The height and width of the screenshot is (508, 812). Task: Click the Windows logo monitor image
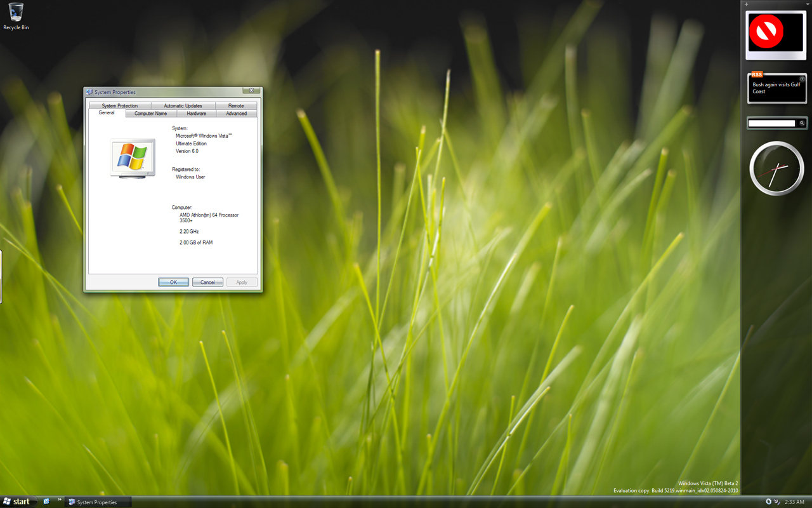(132, 157)
